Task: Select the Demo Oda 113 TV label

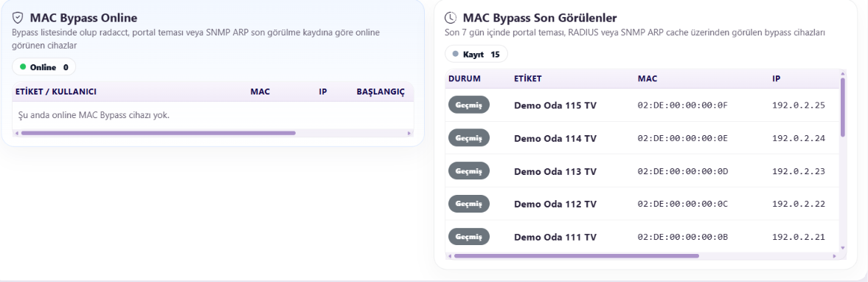Action: [x=555, y=171]
